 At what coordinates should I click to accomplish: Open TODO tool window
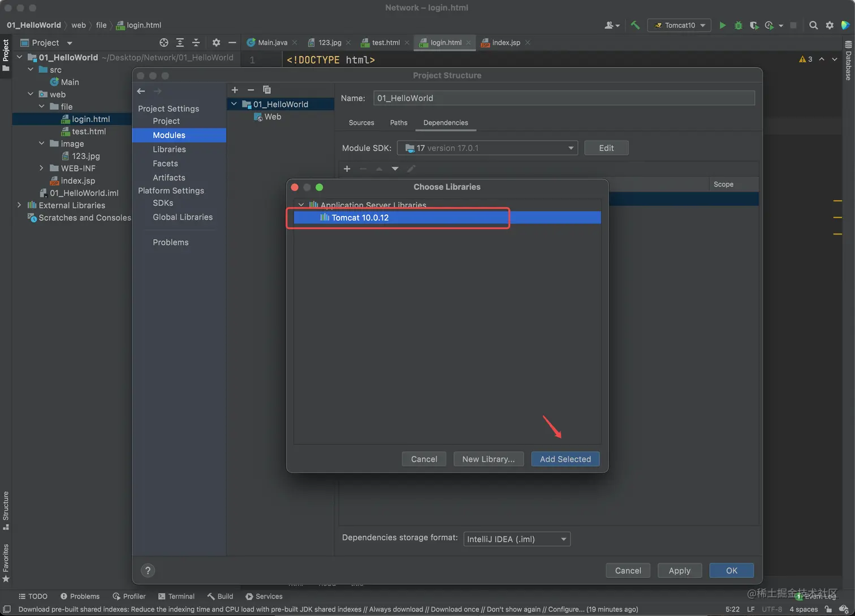click(33, 596)
